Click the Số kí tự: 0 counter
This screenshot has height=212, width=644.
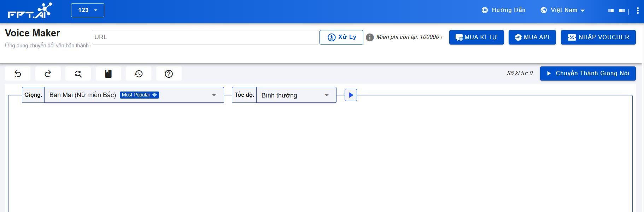click(x=520, y=73)
